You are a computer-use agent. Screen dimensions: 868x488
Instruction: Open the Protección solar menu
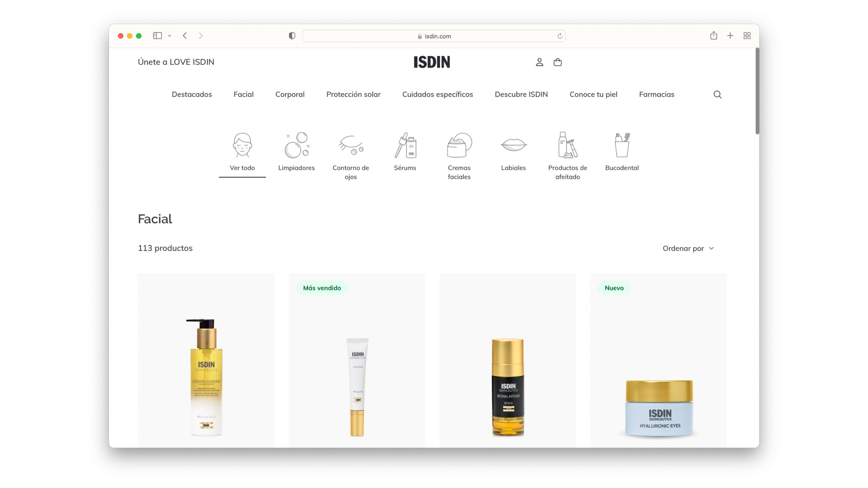pyautogui.click(x=353, y=95)
